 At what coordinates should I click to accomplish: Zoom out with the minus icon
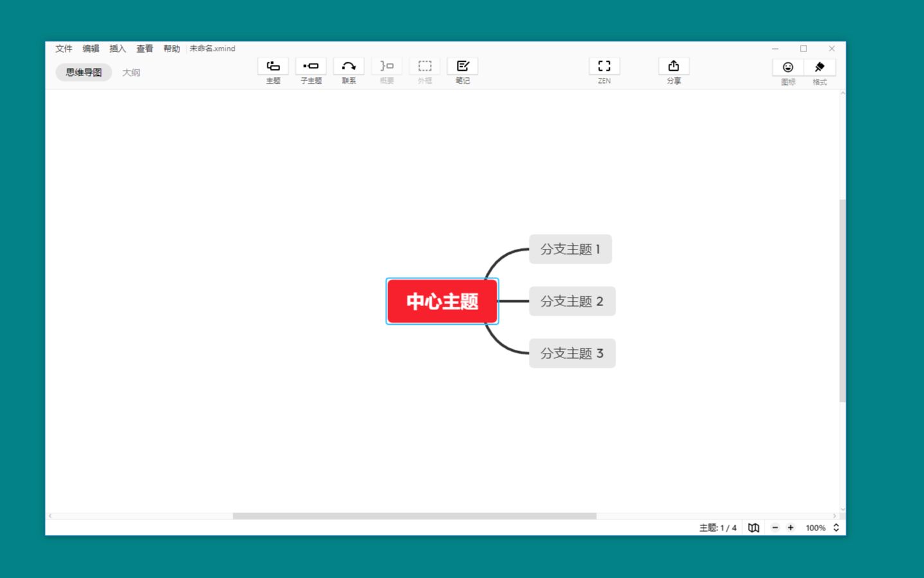point(775,528)
